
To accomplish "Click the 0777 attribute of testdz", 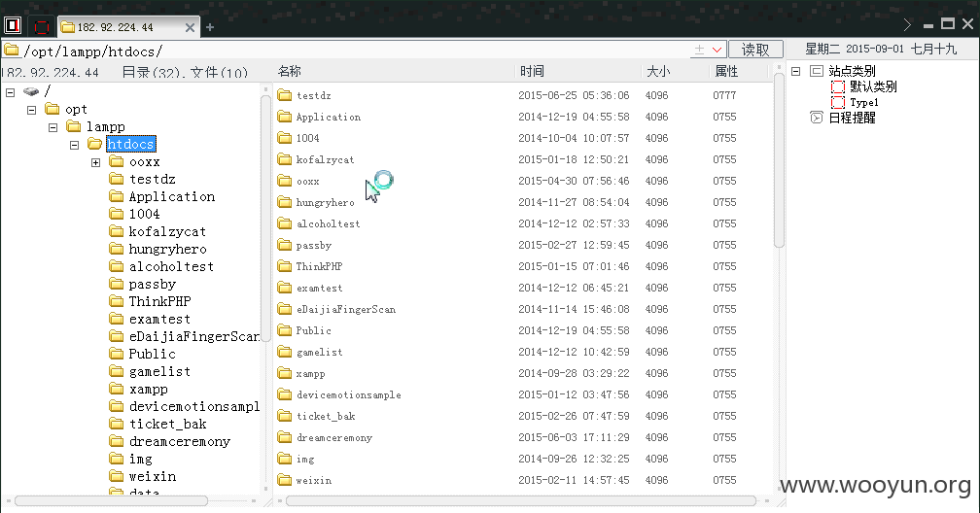I will 724,95.
